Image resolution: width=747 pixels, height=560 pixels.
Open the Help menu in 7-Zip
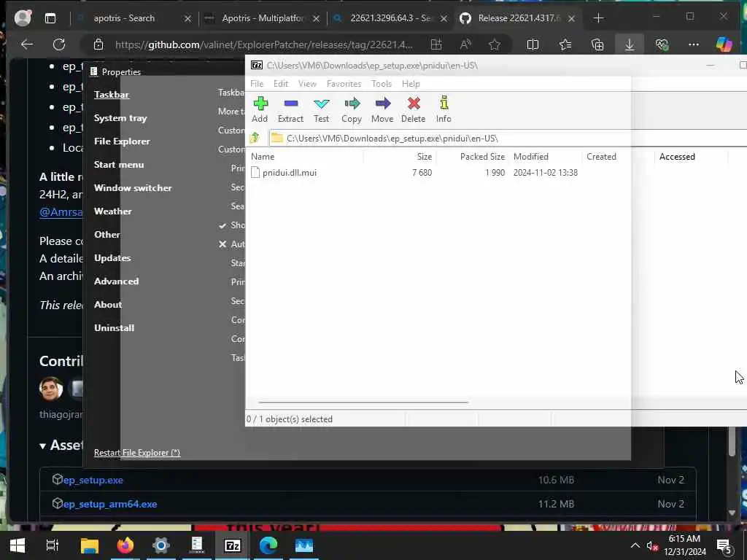point(411,84)
